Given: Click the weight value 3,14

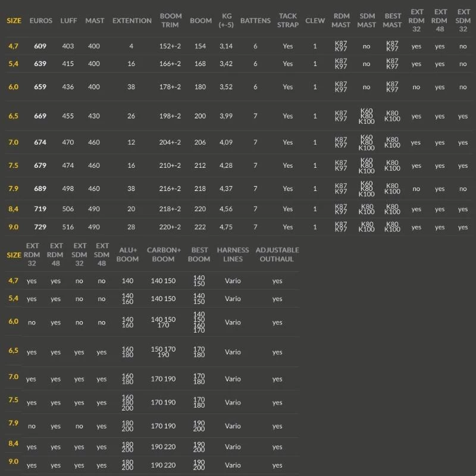Looking at the screenshot, I should [x=227, y=46].
